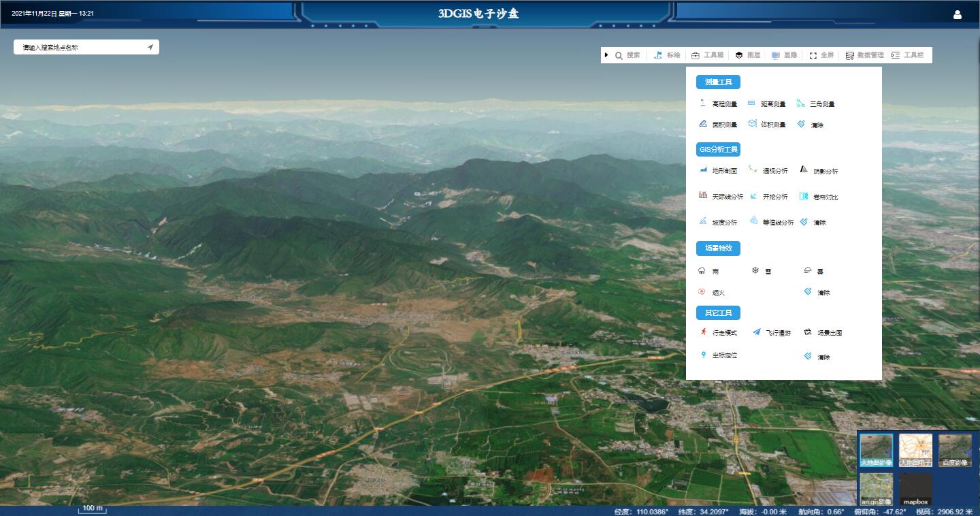Toggle 全屏 fullscreen mode
980x516 pixels.
pyautogui.click(x=821, y=55)
